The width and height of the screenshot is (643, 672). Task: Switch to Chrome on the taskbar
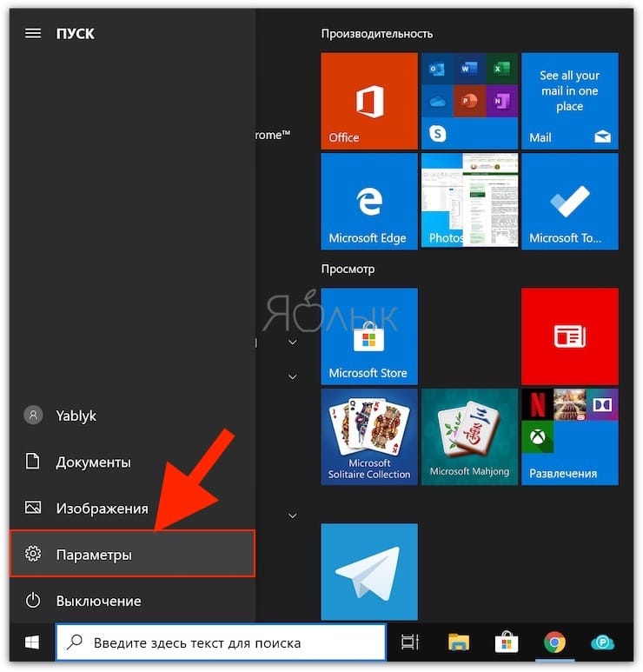554,642
